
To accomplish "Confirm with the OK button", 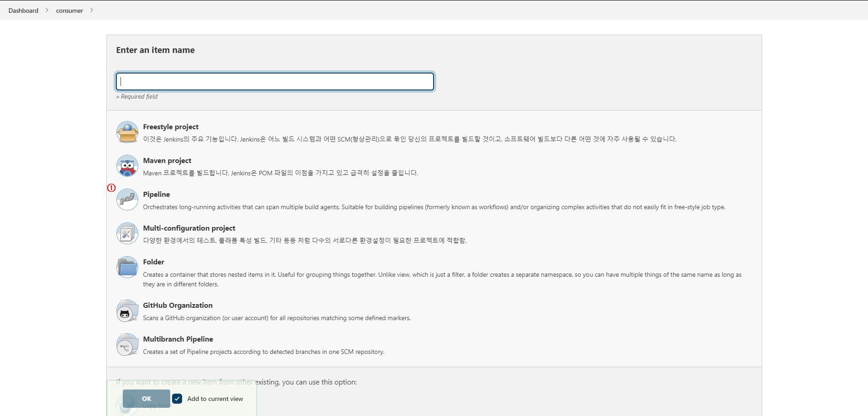I will pos(146,399).
